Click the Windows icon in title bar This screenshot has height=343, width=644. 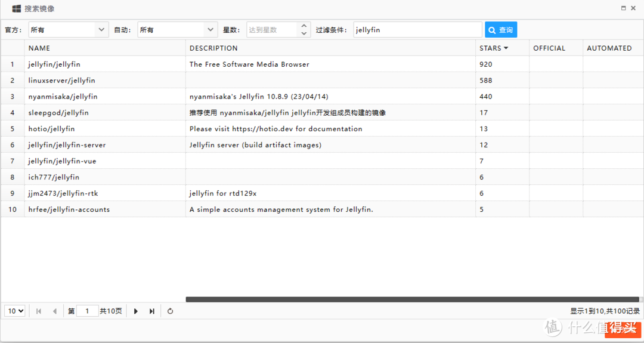(x=17, y=8)
